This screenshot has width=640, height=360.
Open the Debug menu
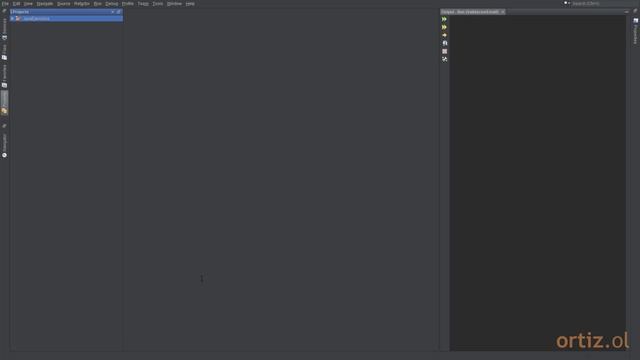(x=112, y=4)
